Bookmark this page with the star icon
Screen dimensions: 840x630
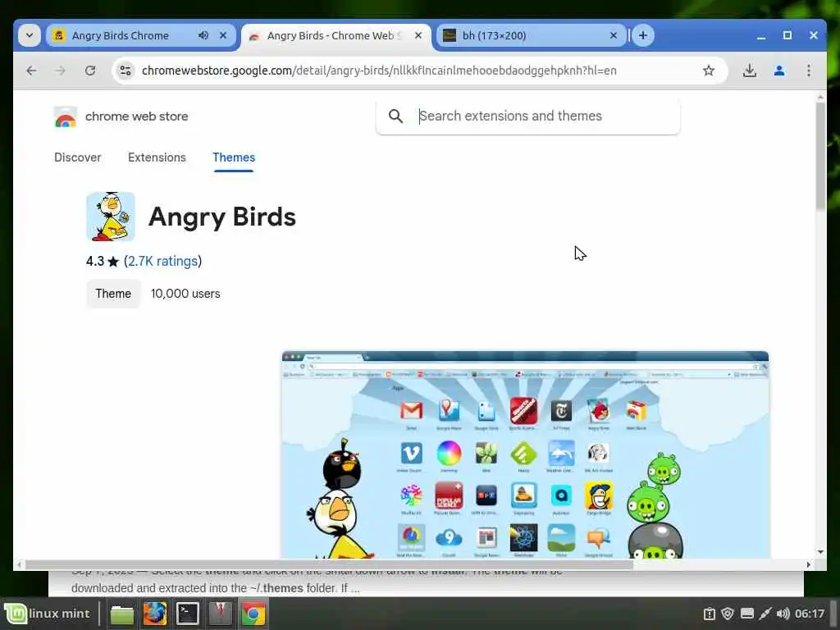tap(708, 71)
